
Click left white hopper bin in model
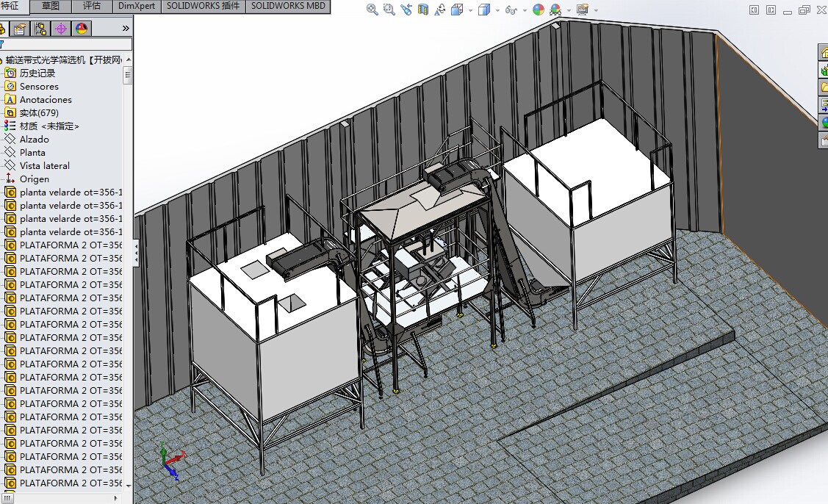pyautogui.click(x=275, y=338)
